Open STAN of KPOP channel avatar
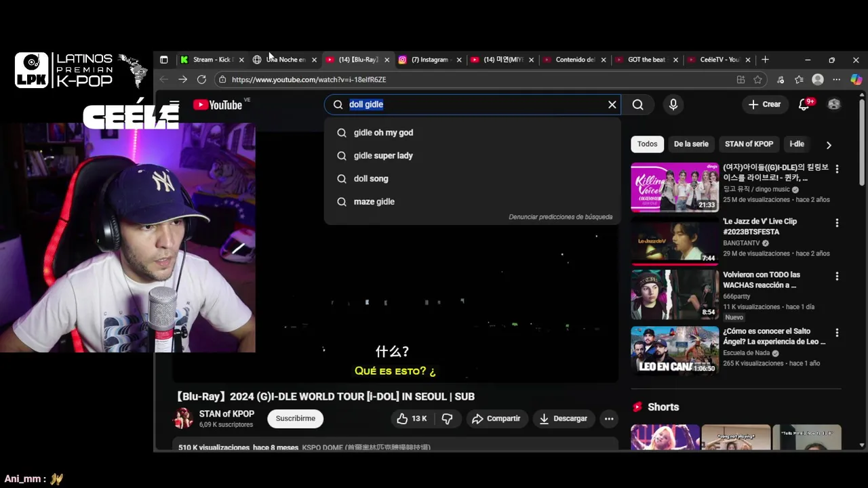The width and height of the screenshot is (868, 488). [183, 419]
